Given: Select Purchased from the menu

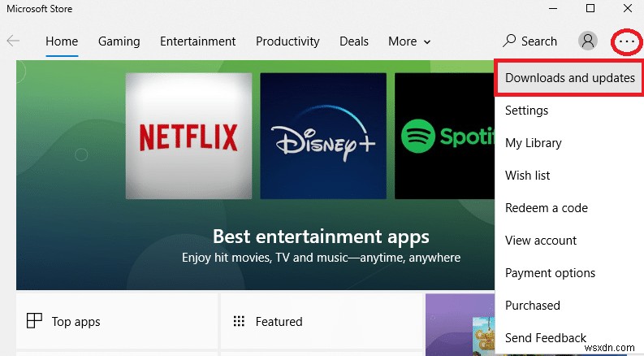Looking at the screenshot, I should point(569,305).
